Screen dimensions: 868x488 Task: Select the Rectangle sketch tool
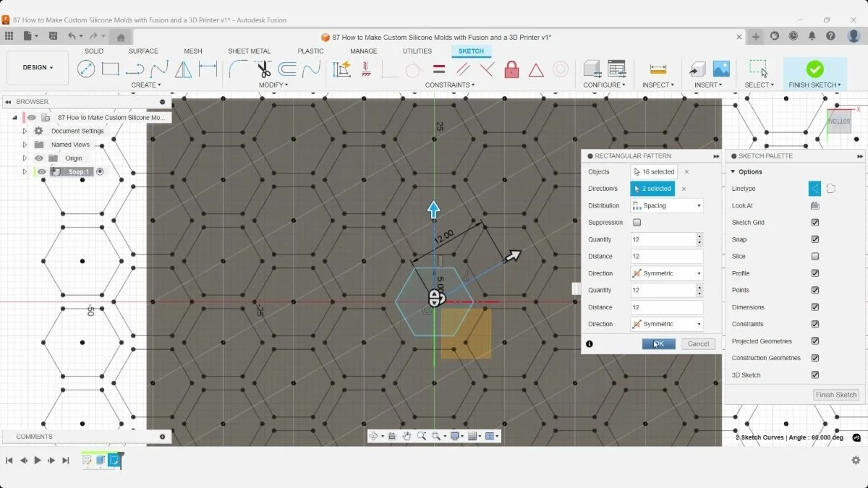(x=110, y=69)
